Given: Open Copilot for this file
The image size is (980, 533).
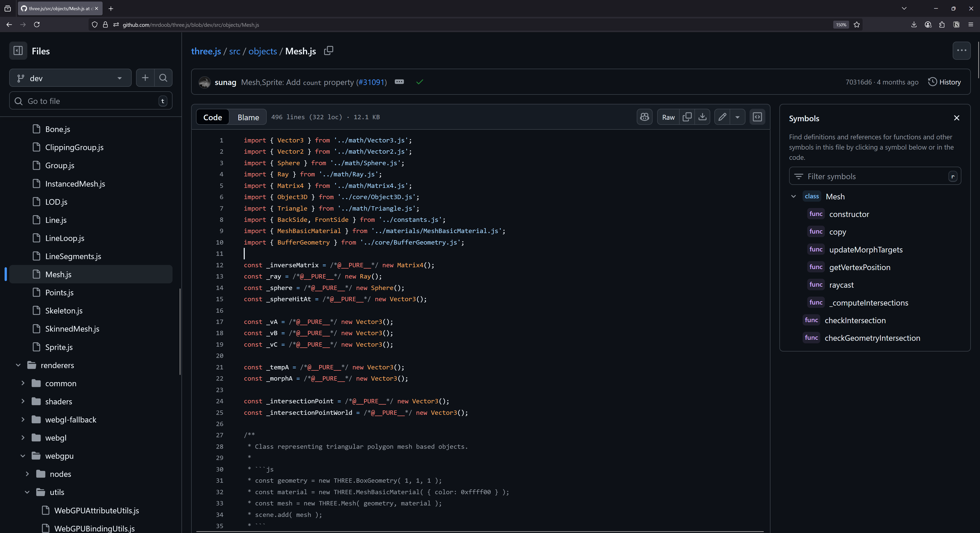Looking at the screenshot, I should [x=644, y=117].
